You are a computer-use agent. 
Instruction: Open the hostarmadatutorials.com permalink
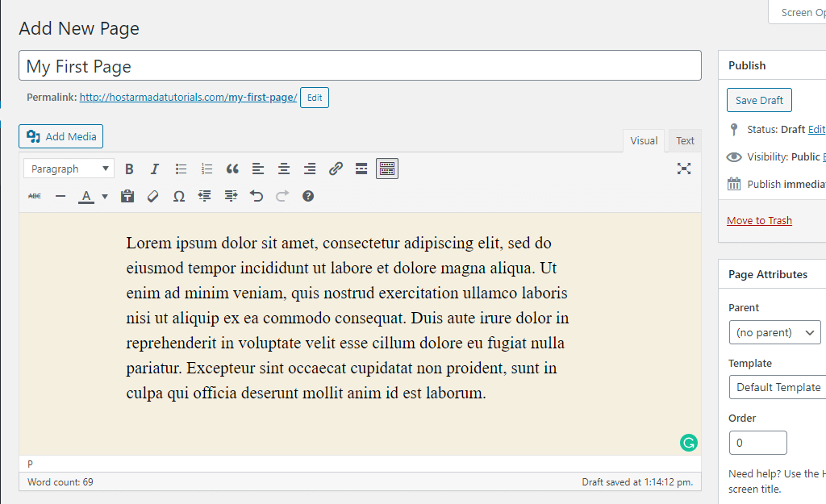click(188, 98)
